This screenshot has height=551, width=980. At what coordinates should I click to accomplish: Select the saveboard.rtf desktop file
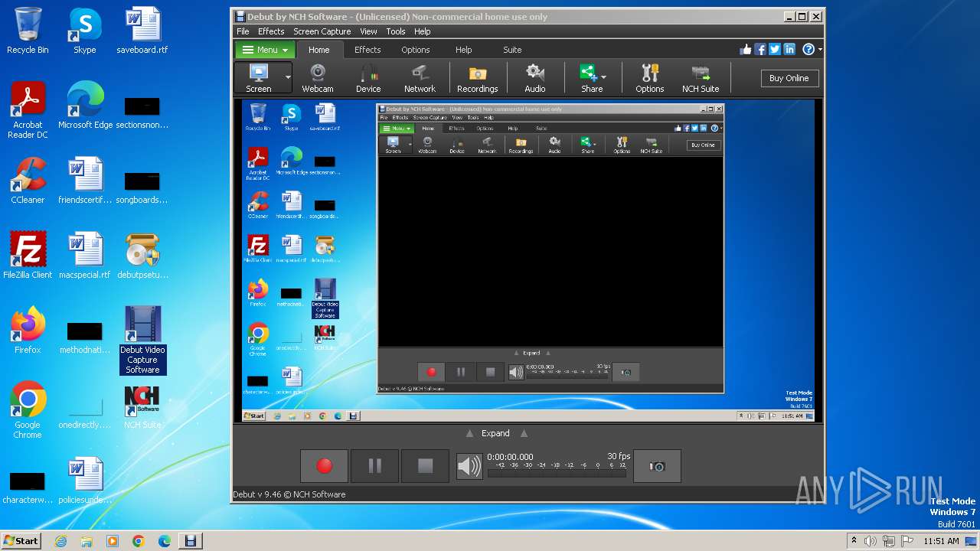point(142,31)
